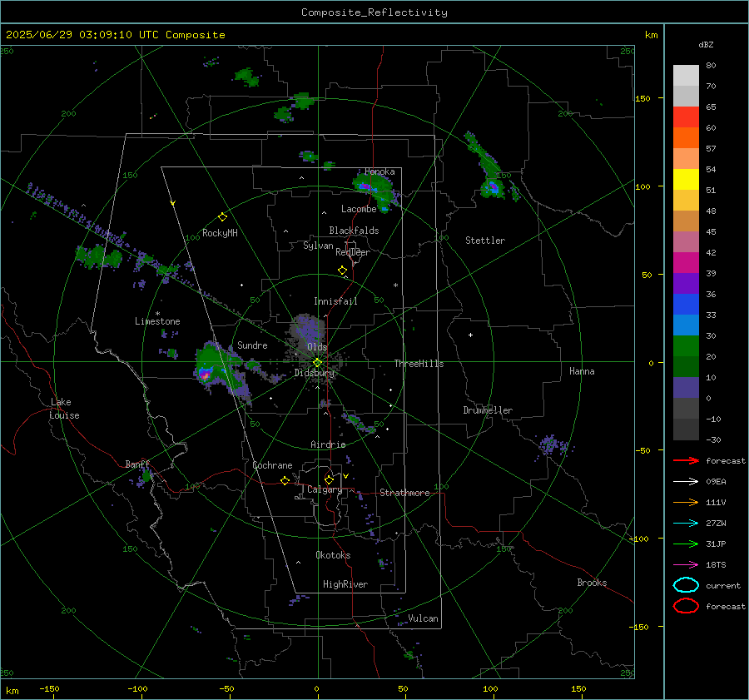Click the Ponoka city label
Screen dimensions: 749x700
click(379, 171)
